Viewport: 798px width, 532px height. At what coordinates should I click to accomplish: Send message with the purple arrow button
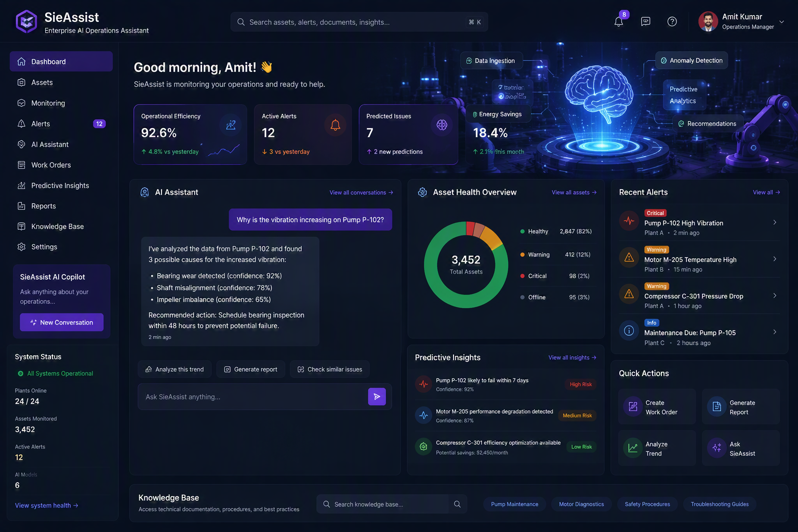click(x=377, y=396)
